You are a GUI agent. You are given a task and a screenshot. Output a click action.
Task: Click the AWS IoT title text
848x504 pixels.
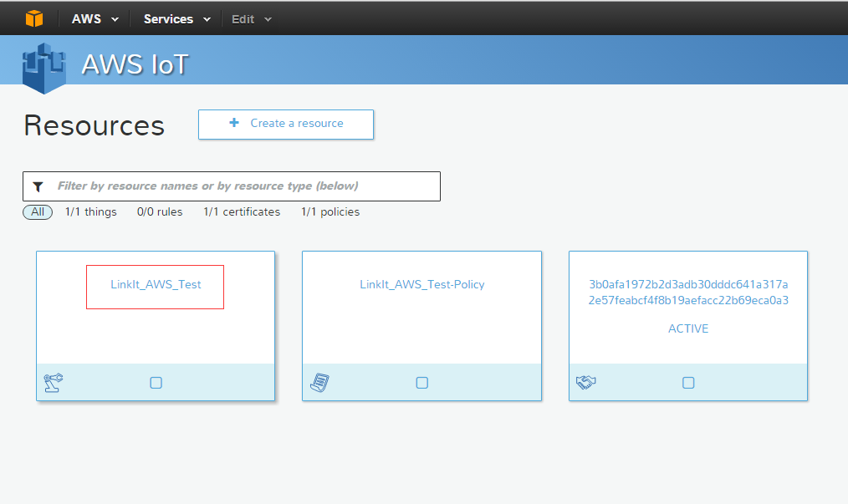(135, 65)
